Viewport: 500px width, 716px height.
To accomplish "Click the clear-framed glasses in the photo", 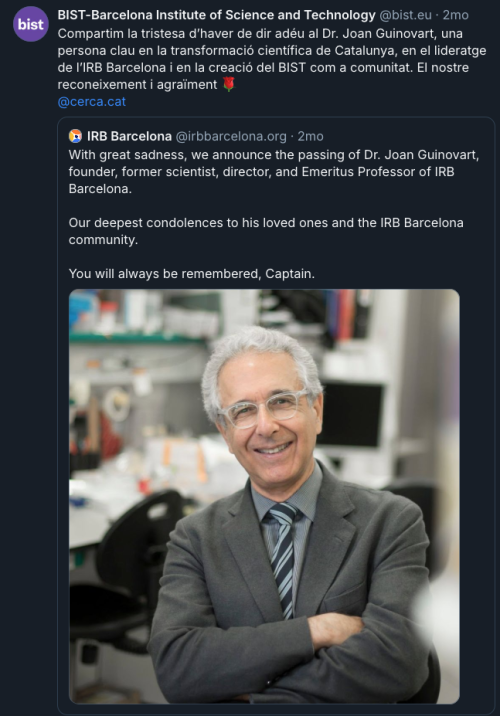I will 263,408.
